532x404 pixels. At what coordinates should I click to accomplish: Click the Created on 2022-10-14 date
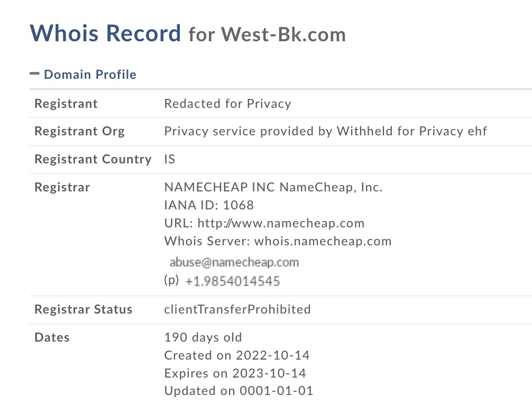(237, 355)
